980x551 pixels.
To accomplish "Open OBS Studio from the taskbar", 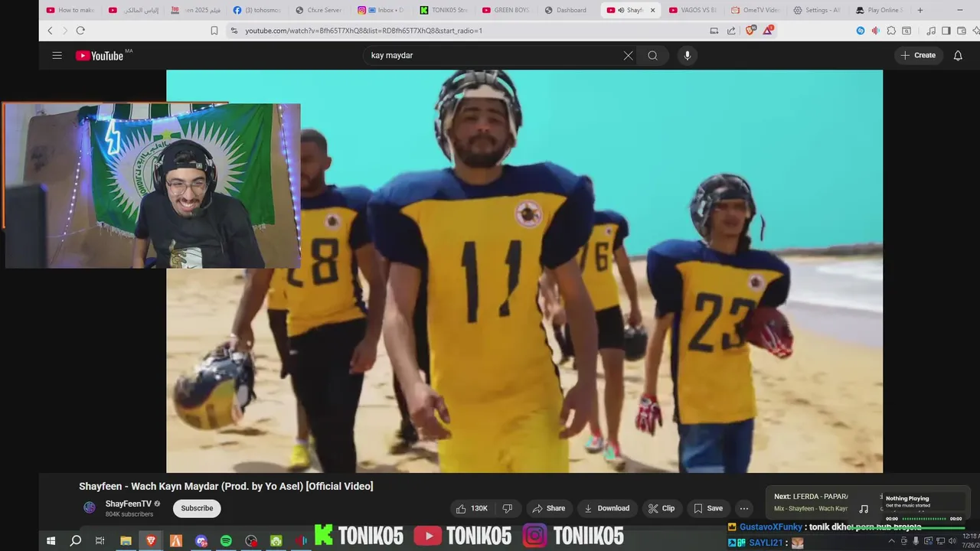I will coord(251,540).
